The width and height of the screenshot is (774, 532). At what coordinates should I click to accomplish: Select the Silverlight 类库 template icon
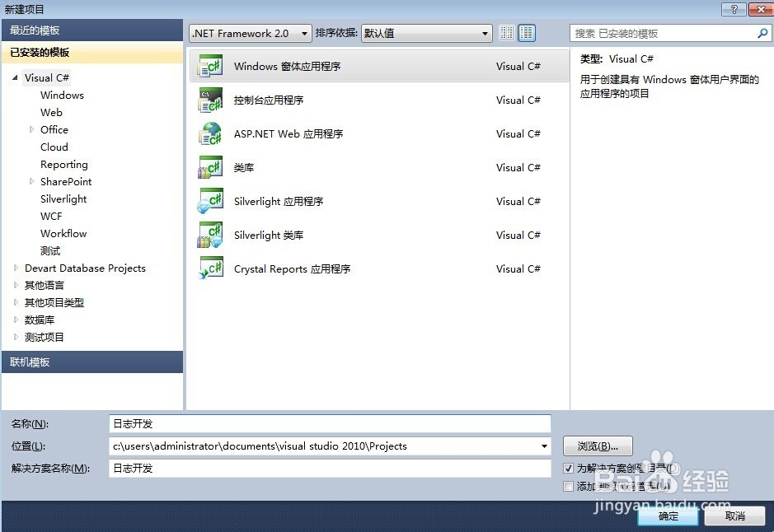(x=210, y=236)
